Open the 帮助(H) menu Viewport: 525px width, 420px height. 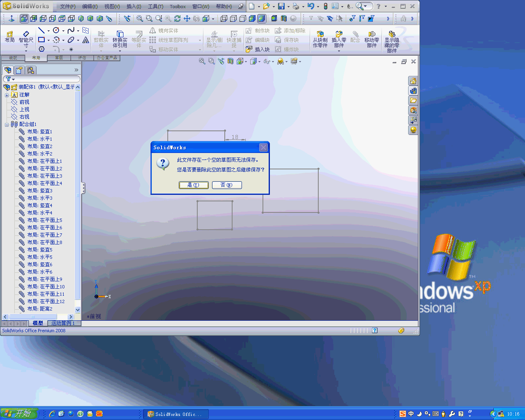pyautogui.click(x=224, y=7)
